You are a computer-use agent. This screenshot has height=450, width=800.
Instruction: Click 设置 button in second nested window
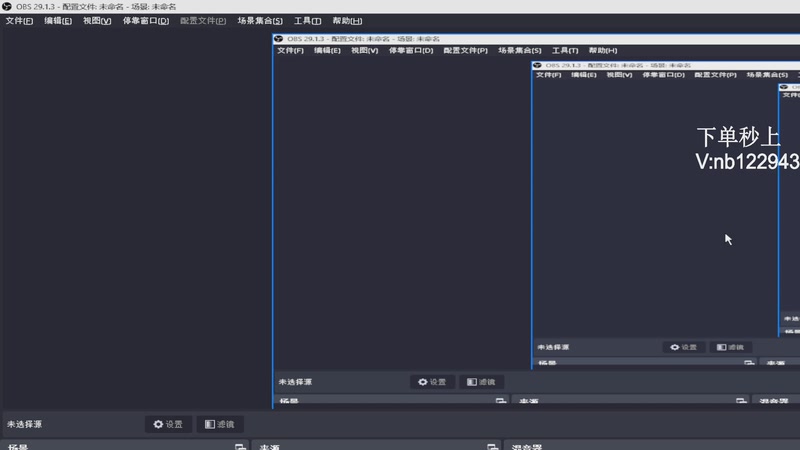[684, 347]
